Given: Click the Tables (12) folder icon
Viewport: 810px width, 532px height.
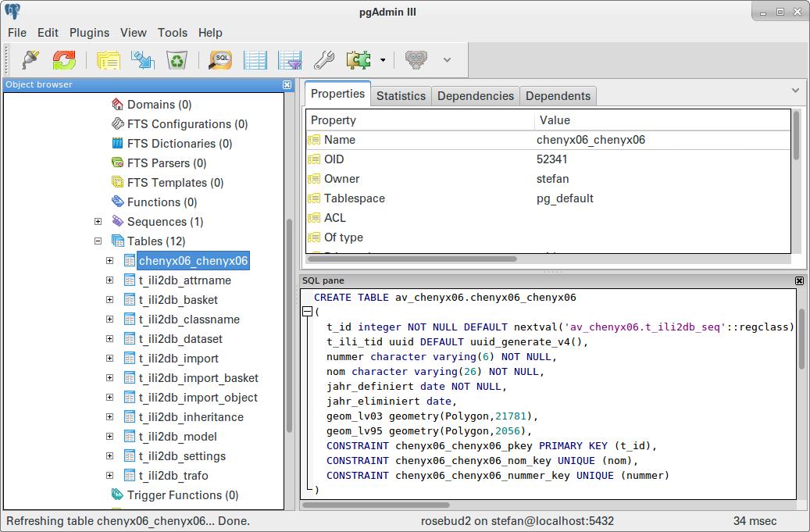Looking at the screenshot, I should click(x=118, y=241).
